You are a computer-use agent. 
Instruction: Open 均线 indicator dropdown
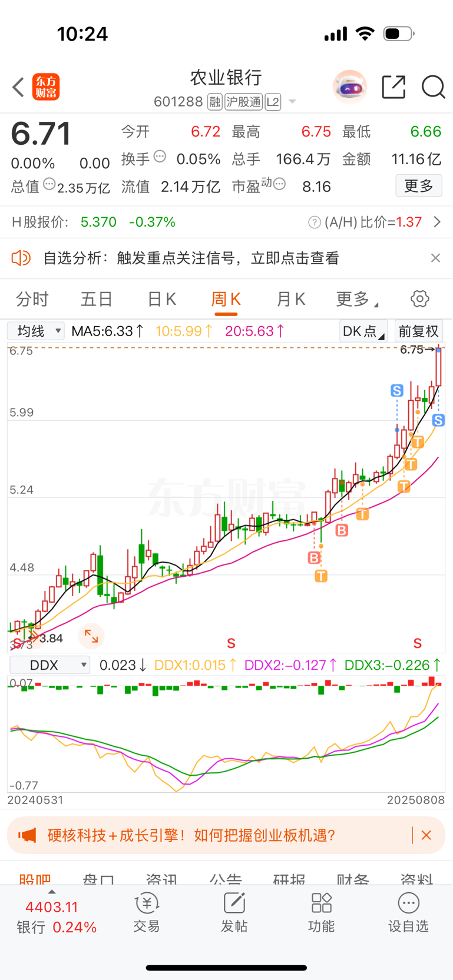pos(36,331)
